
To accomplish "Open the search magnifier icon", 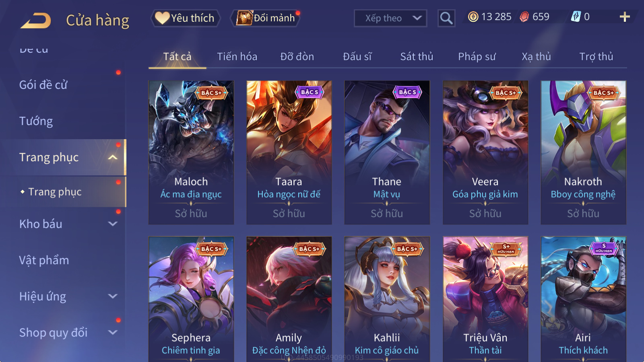I will 446,18.
